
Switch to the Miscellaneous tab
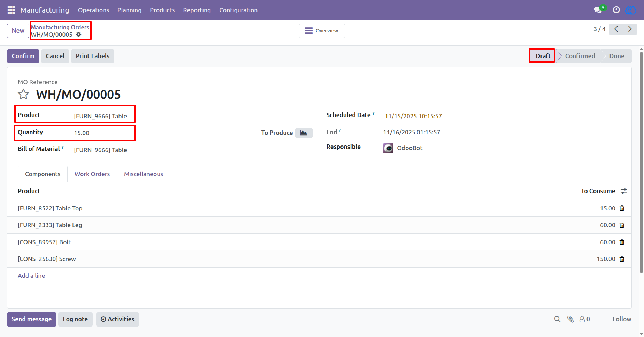tap(144, 174)
